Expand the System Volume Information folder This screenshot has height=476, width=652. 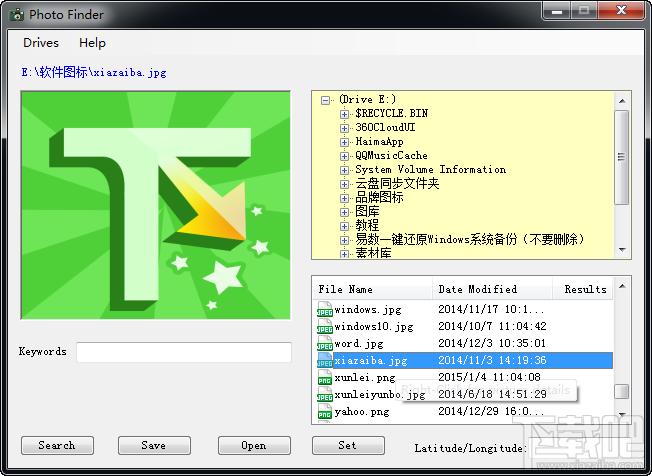344,170
